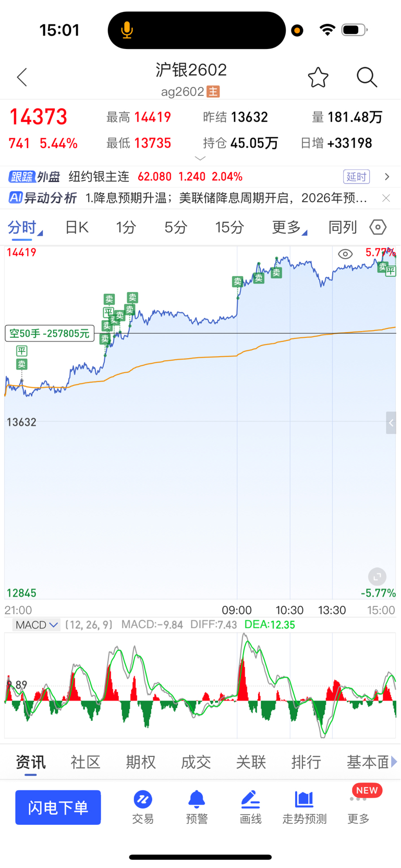The image size is (401, 868).
Task: Expand the side panel arrow on chart
Action: (x=391, y=423)
